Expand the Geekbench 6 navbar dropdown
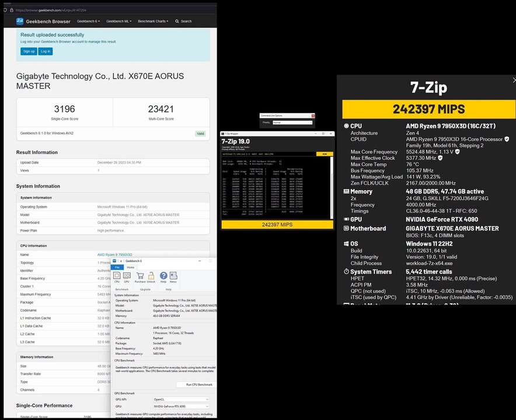516x420 pixels. tap(88, 22)
